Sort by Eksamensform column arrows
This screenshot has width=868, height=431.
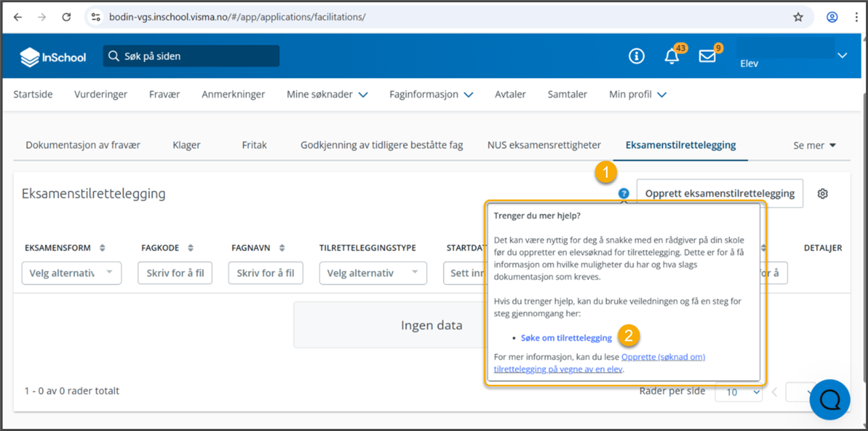pyautogui.click(x=103, y=248)
